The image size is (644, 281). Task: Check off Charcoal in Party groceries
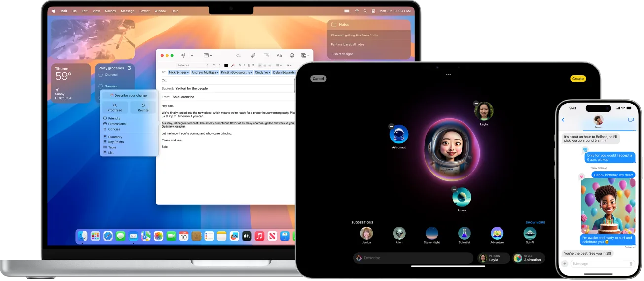click(101, 75)
